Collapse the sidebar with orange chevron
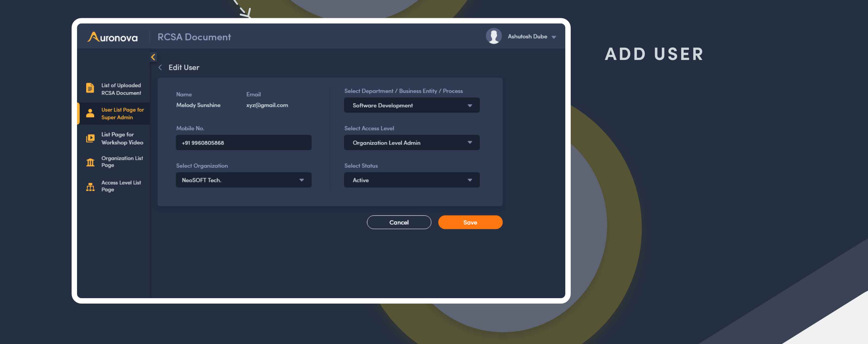 153,57
